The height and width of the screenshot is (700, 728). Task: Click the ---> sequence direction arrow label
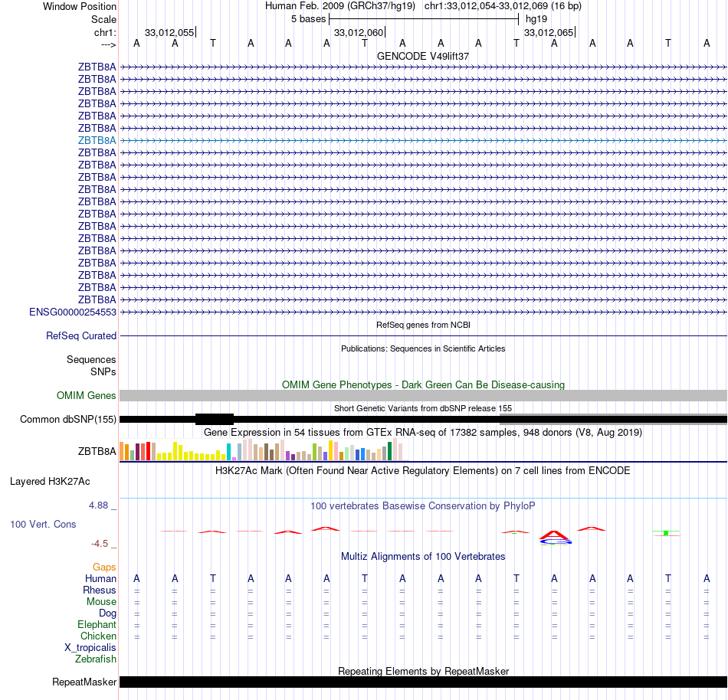tap(108, 44)
